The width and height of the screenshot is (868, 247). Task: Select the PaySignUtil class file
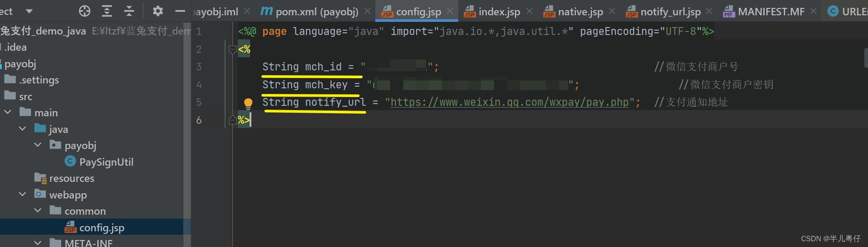pos(106,162)
